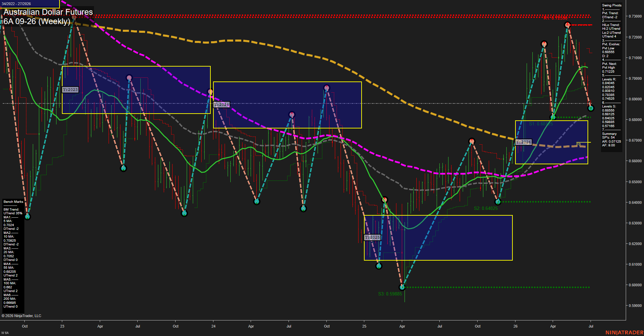This screenshot has height=336, width=644.
Task: Select the swing low pivot dot at S2 level
Action: click(x=498, y=202)
